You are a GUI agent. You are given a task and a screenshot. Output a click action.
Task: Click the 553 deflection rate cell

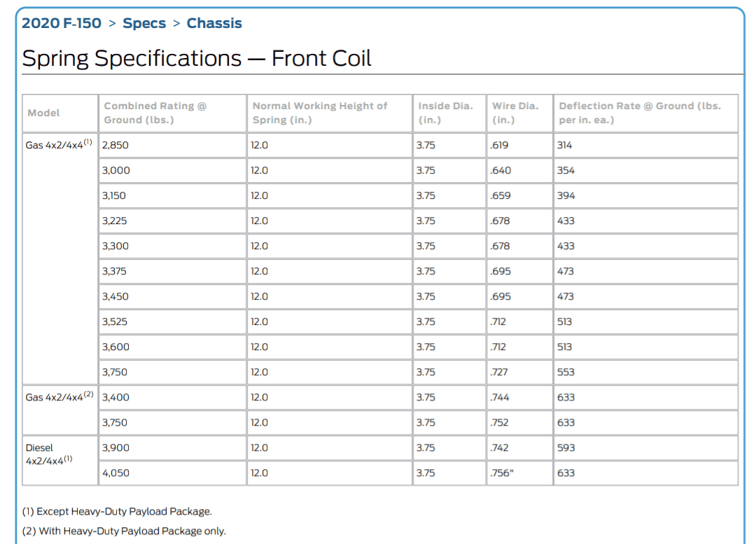click(x=646, y=372)
